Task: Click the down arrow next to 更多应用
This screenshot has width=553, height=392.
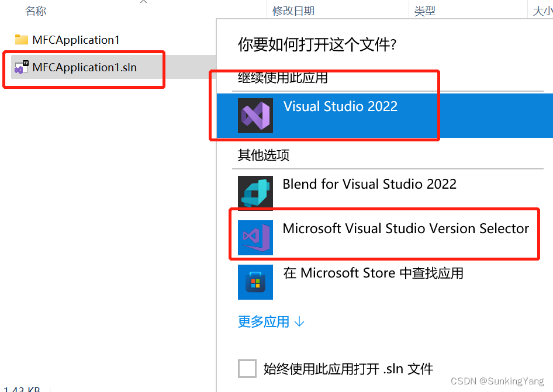Action: (x=299, y=321)
